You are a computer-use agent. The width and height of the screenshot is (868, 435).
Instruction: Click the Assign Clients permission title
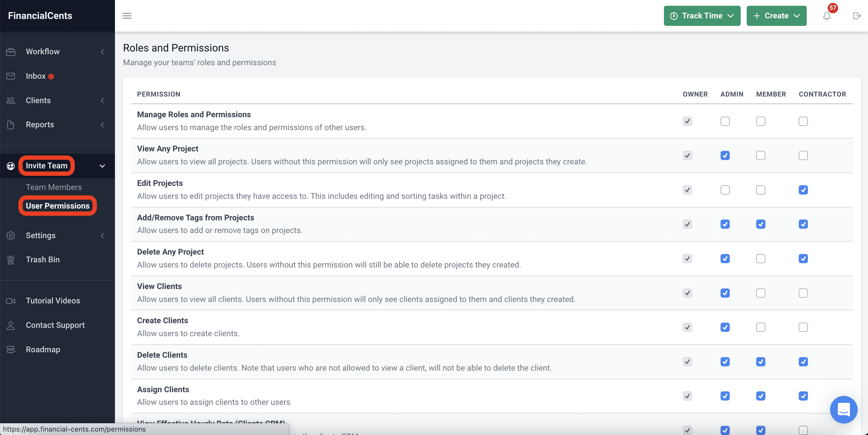point(163,390)
